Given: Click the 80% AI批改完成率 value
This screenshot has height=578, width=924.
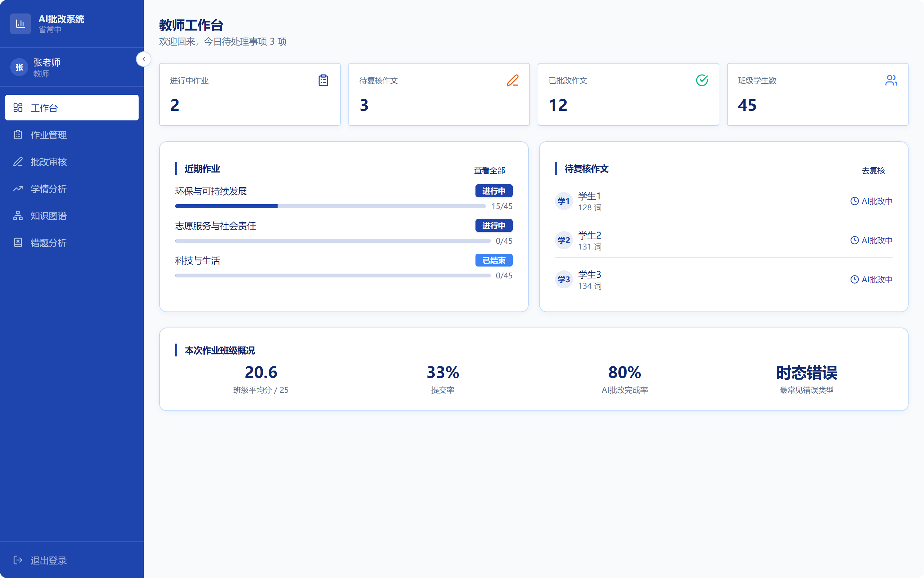Looking at the screenshot, I should (625, 372).
